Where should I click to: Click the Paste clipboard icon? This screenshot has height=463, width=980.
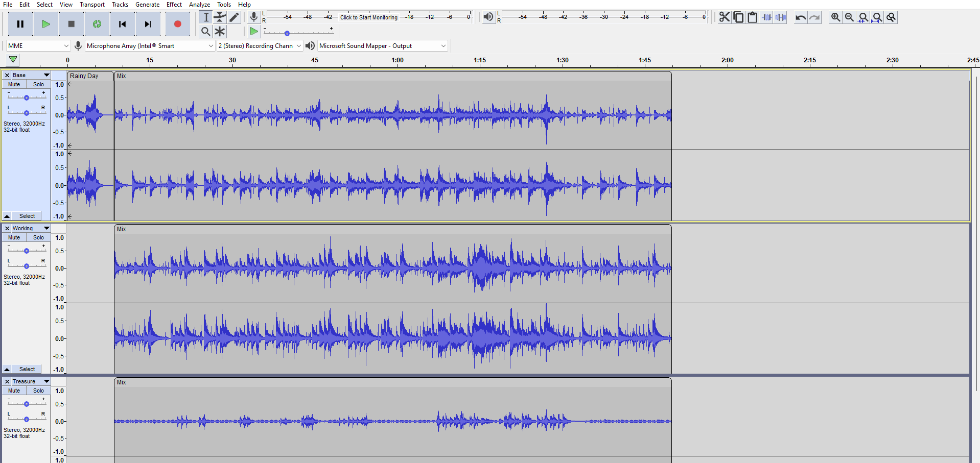pos(752,17)
